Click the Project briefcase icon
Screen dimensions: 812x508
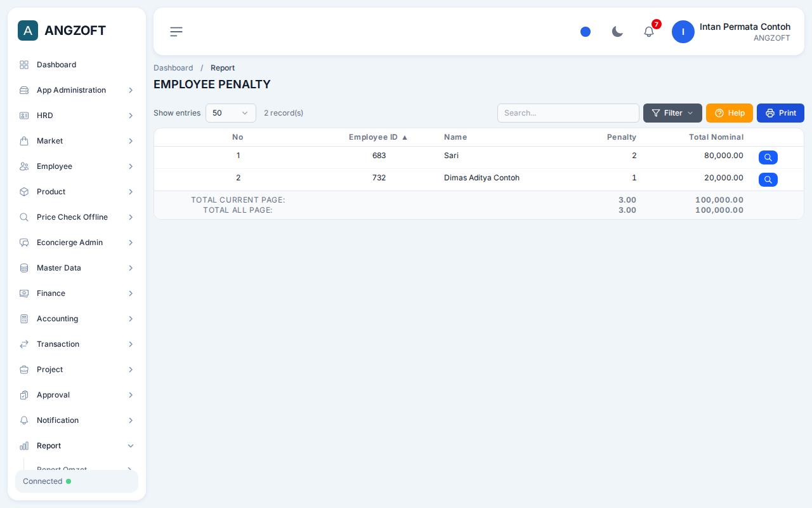click(x=24, y=370)
